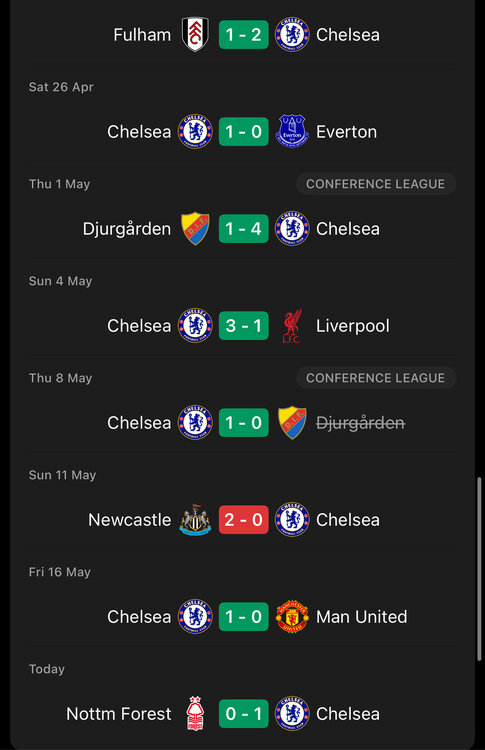Viewport: 485px width, 750px height.
Task: Click the Nottm Forest club crest
Action: 195,714
